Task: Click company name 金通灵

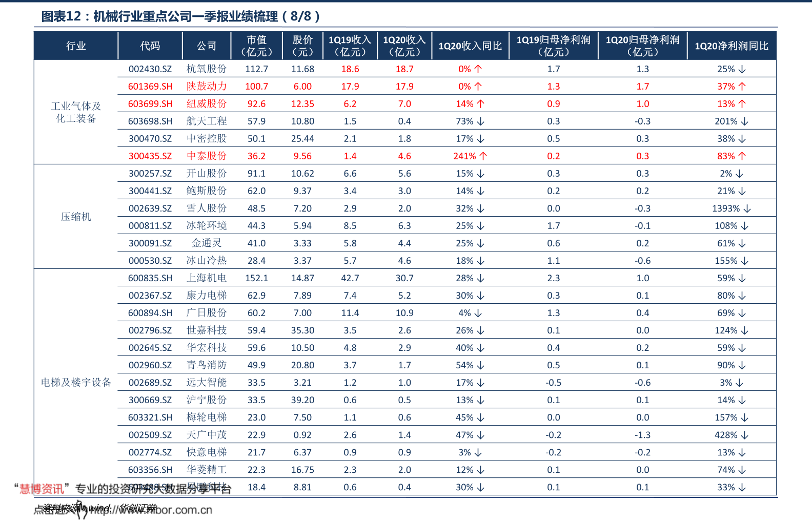Action: pos(207,243)
